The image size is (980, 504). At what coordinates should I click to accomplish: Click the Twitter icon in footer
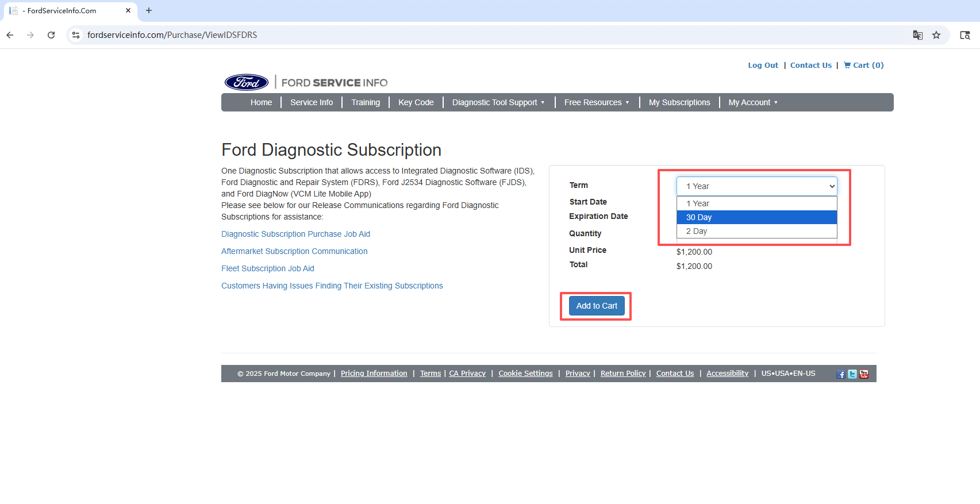tap(852, 374)
